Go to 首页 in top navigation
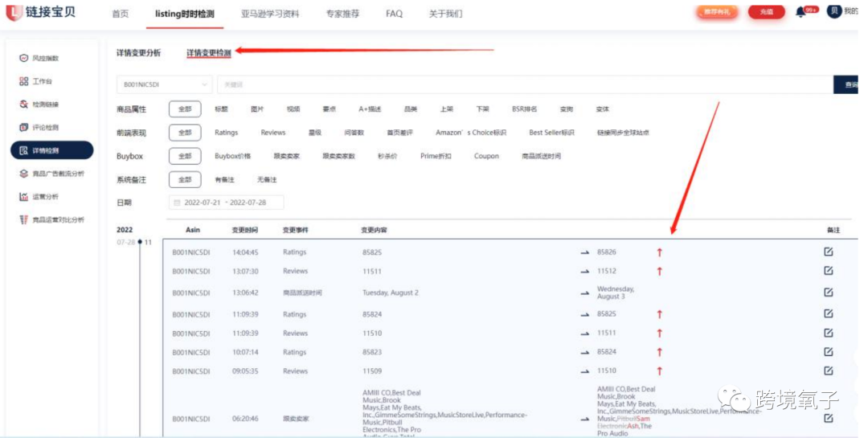The width and height of the screenshot is (868, 438). click(120, 14)
